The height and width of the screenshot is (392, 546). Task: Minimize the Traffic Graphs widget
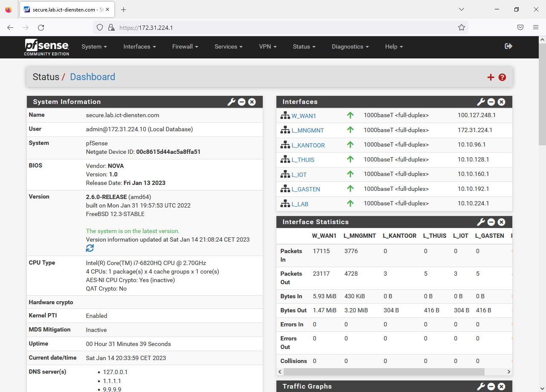(491, 386)
